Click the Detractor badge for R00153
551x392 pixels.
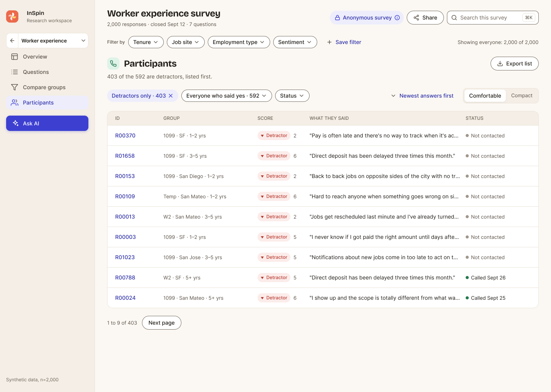click(x=274, y=176)
